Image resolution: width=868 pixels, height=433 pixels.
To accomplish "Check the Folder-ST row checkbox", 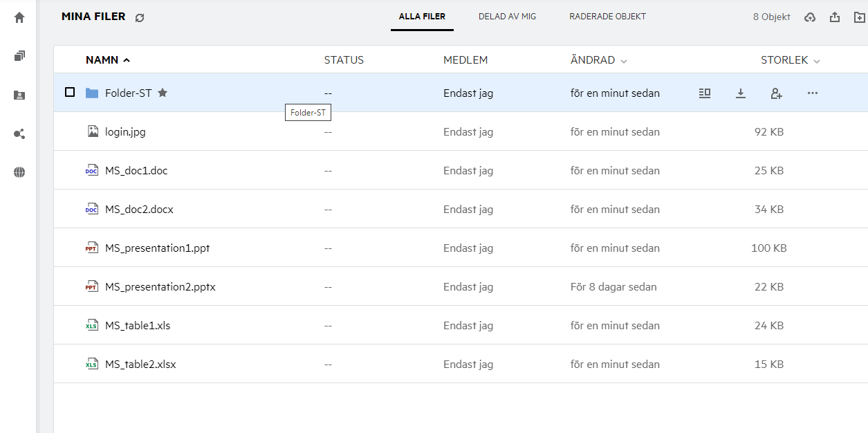I will [70, 92].
